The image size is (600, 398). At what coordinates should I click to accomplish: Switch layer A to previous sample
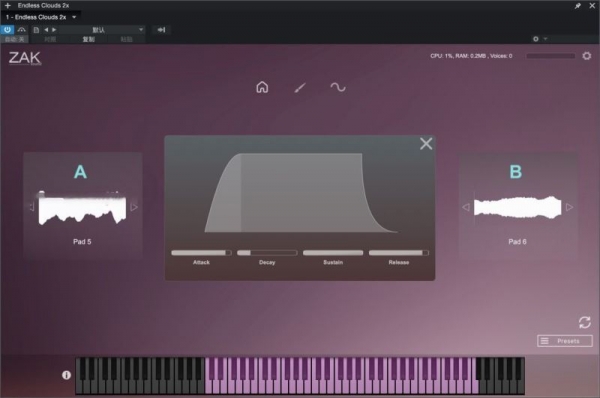point(32,207)
